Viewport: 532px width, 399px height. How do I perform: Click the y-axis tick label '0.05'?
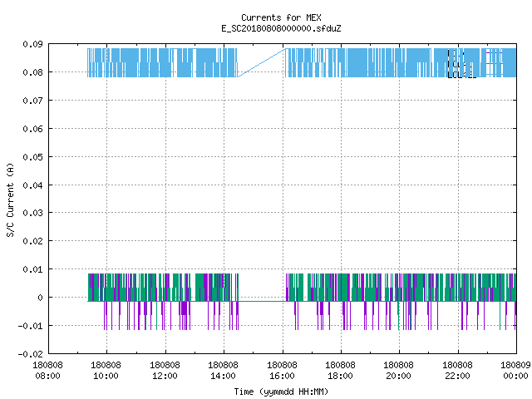point(33,157)
